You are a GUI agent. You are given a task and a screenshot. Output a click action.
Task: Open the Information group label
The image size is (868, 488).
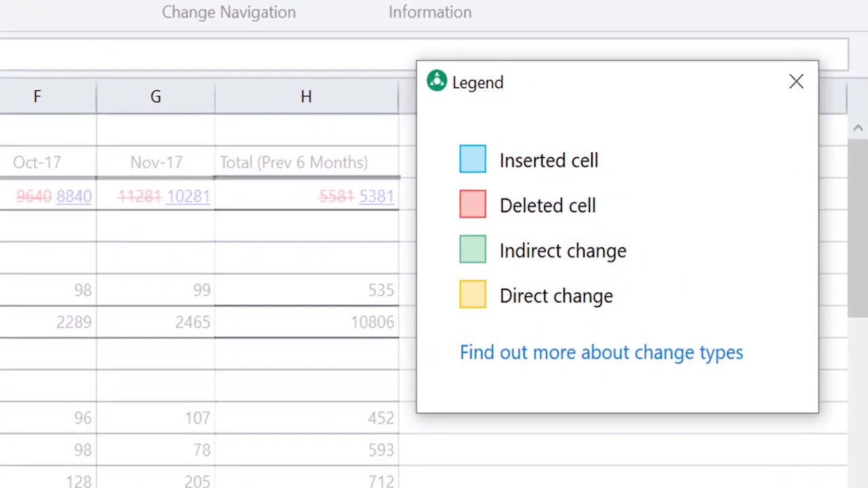pos(430,12)
